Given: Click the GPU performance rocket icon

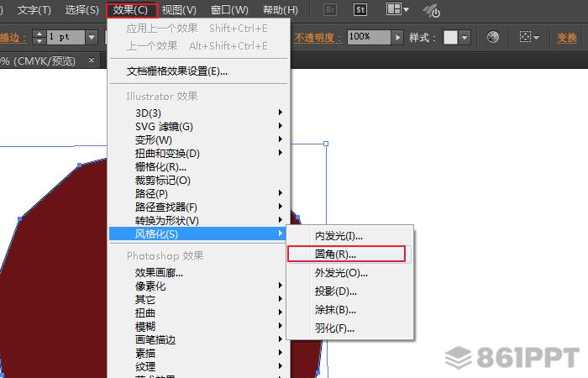Looking at the screenshot, I should click(431, 10).
